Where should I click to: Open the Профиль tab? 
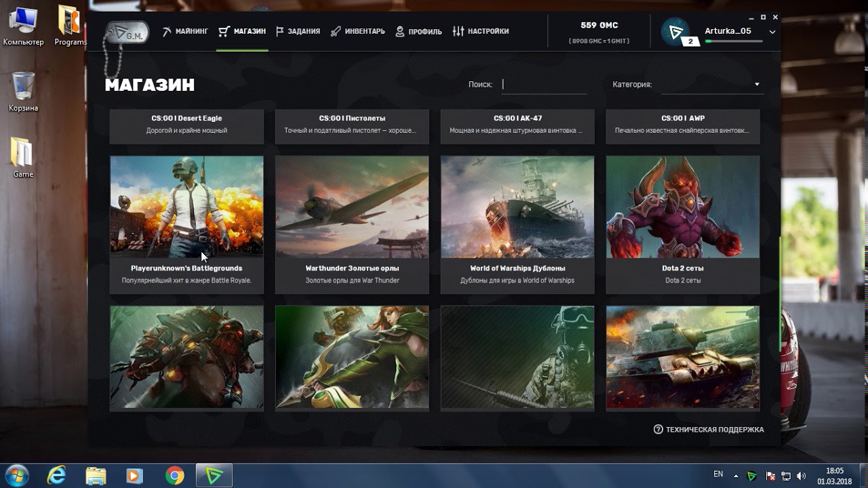pyautogui.click(x=418, y=31)
